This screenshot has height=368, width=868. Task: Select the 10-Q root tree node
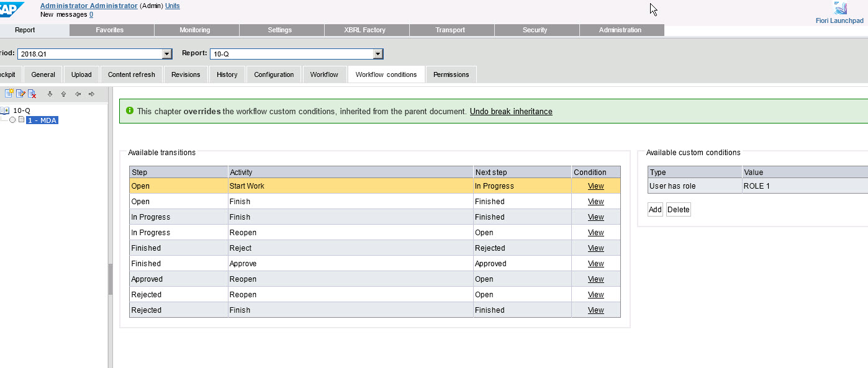click(x=22, y=110)
